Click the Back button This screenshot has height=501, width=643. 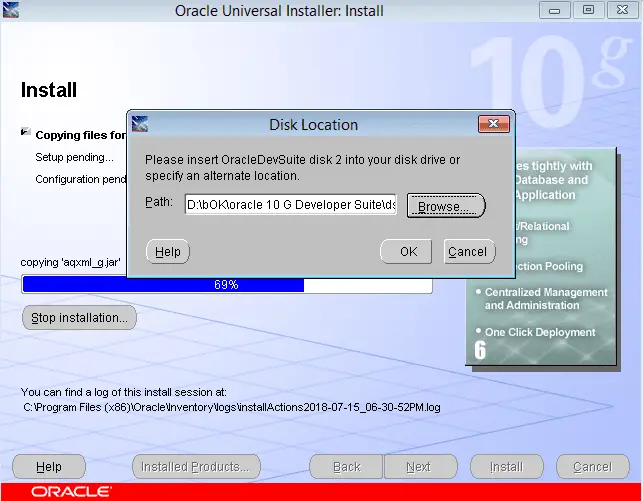pyautogui.click(x=346, y=467)
